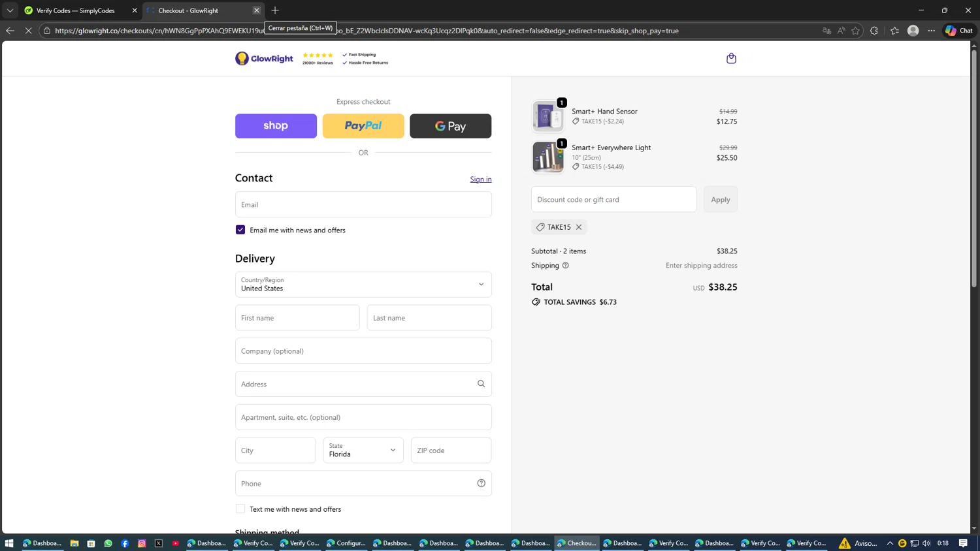
Task: Close the Verify Codes tab
Action: (135, 10)
